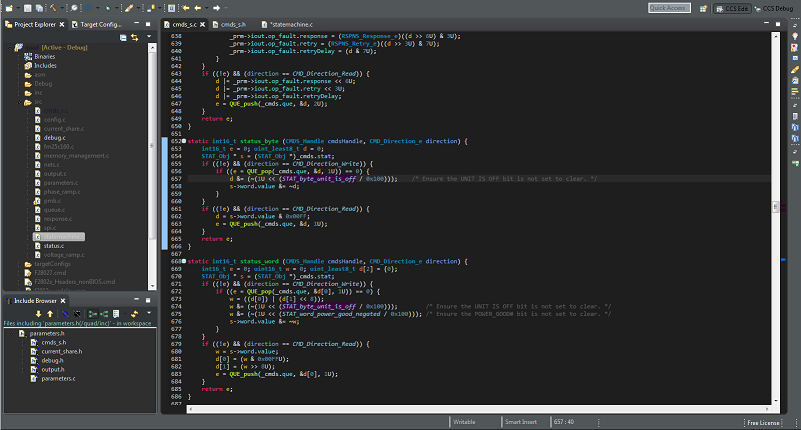This screenshot has height=430, width=801.
Task: Navigate back with yellow left arrow
Action: [x=198, y=8]
